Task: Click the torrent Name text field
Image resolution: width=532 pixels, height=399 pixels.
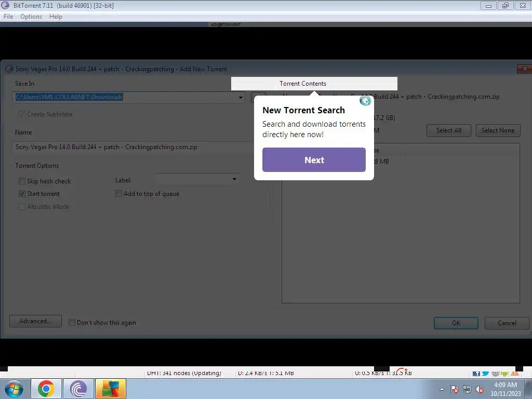Action: coord(132,147)
